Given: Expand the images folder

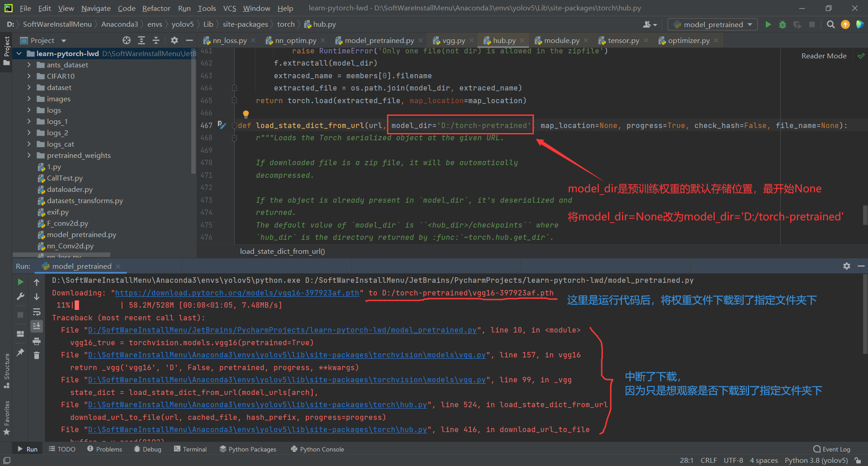Looking at the screenshot, I should coord(29,99).
